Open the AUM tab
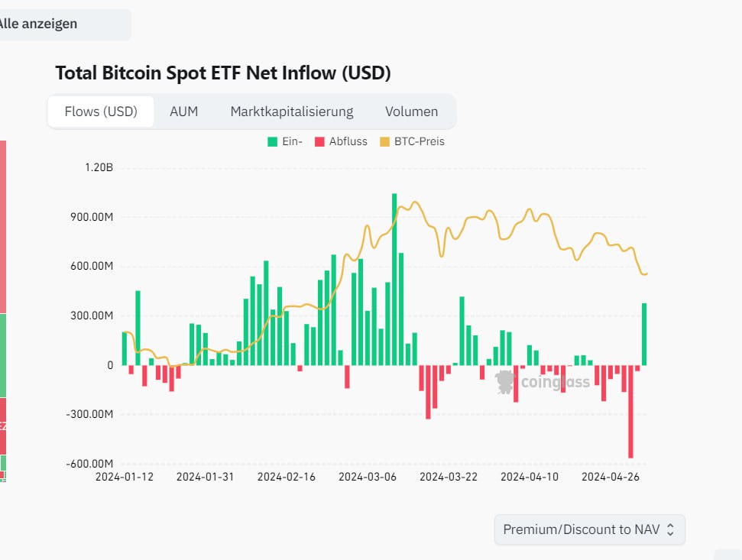 tap(183, 112)
